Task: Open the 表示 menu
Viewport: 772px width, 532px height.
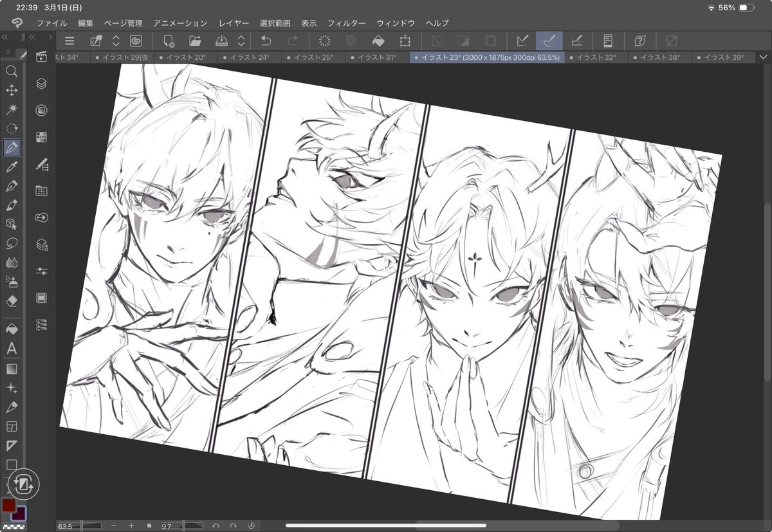Action: [309, 23]
